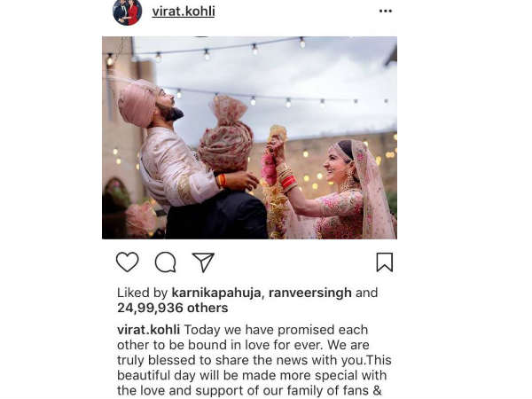
Task: View the list of 24,99,936 others who liked
Action: pos(173,308)
